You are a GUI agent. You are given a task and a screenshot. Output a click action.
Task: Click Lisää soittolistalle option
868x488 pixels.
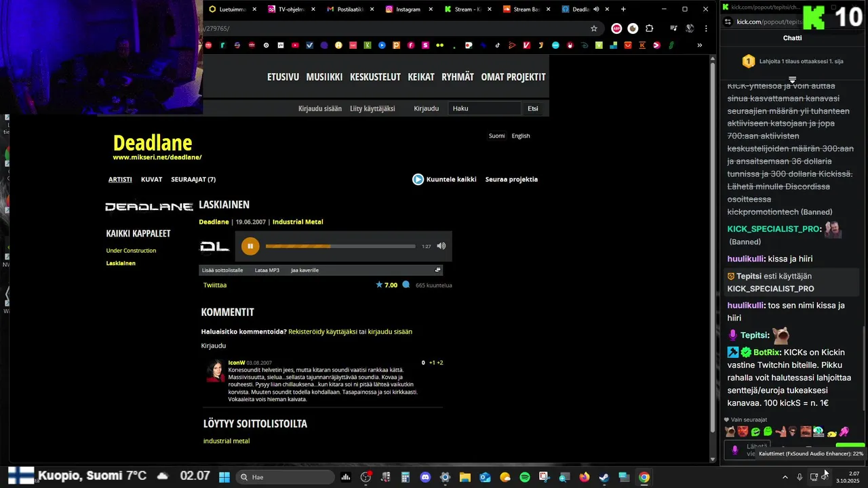[x=222, y=270]
